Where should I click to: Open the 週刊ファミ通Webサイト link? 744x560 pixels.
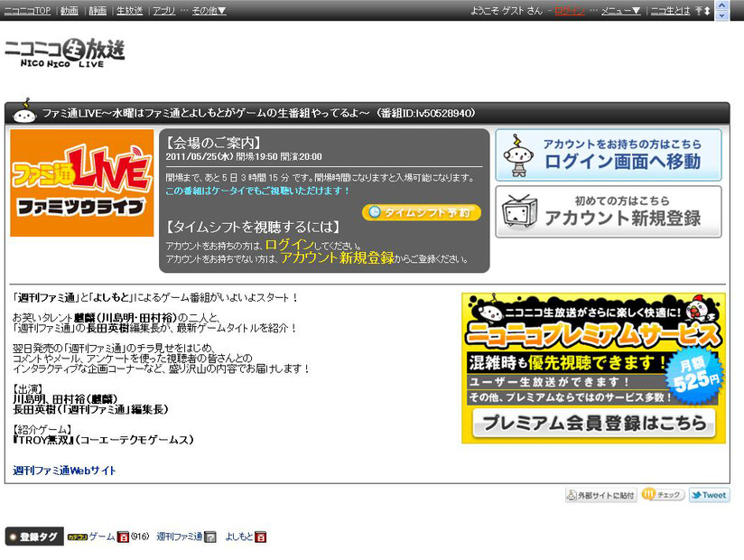tap(64, 471)
